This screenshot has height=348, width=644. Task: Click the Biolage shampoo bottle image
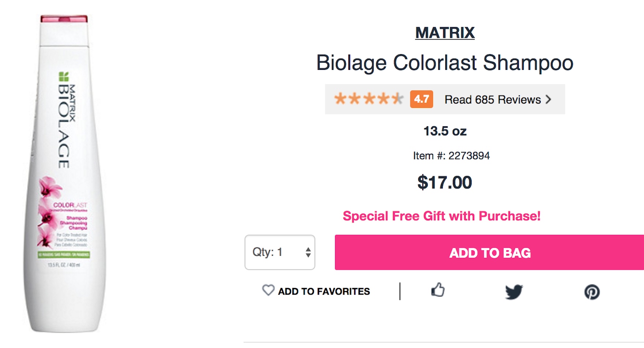64,146
